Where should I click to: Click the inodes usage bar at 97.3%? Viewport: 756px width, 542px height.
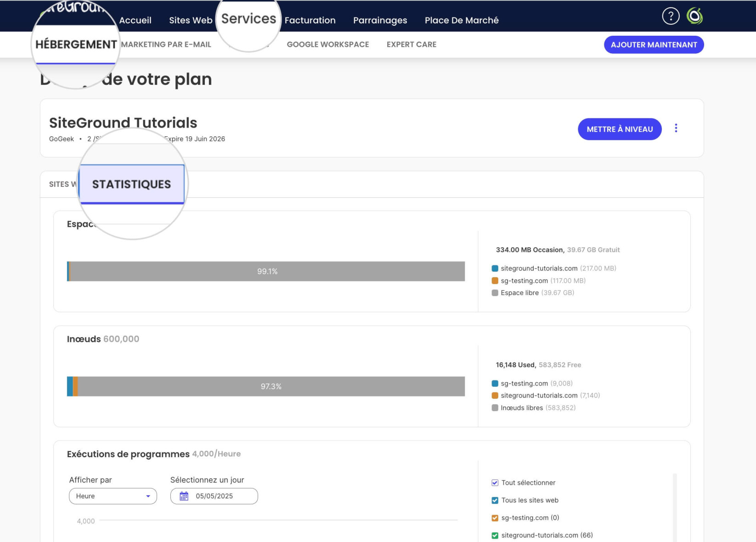tap(266, 386)
